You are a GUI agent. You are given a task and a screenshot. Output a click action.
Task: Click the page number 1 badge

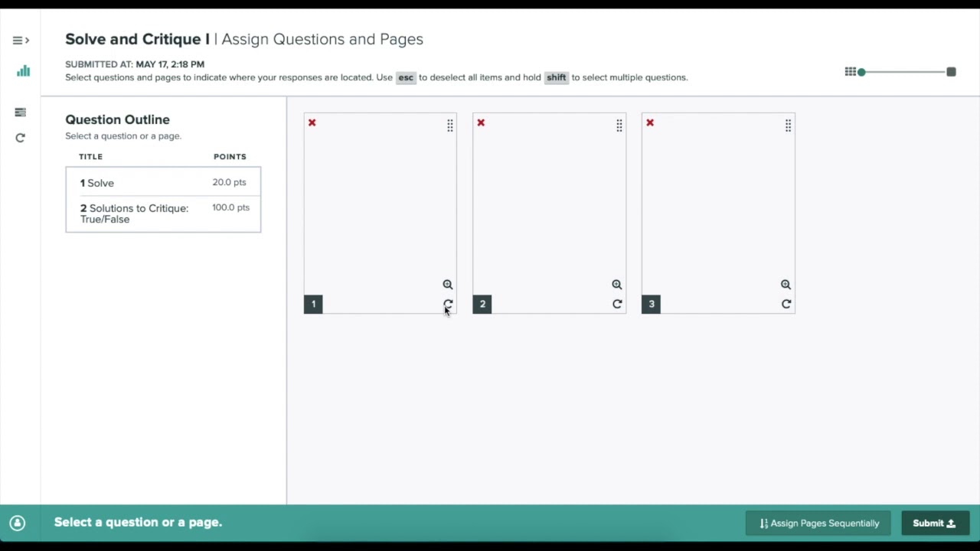[313, 304]
